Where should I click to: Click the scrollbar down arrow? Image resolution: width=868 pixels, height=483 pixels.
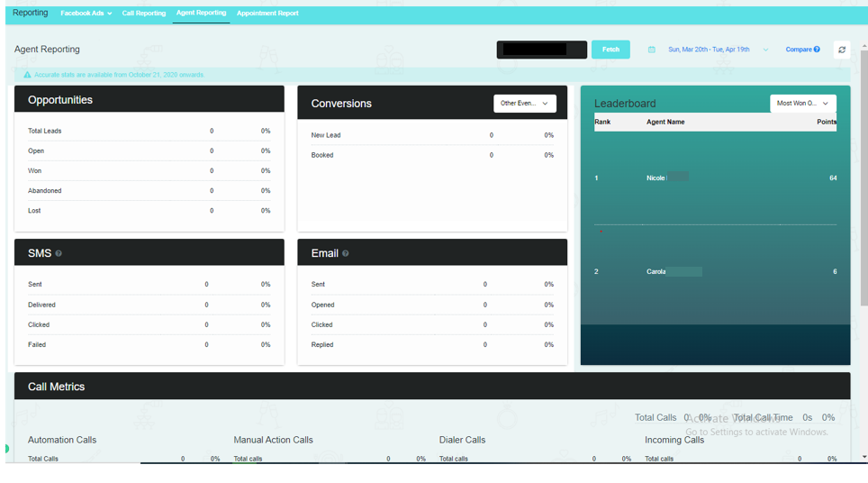click(864, 457)
